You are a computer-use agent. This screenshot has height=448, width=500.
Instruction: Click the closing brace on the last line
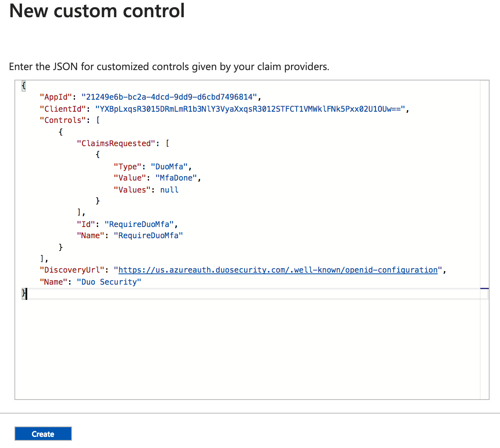(23, 294)
